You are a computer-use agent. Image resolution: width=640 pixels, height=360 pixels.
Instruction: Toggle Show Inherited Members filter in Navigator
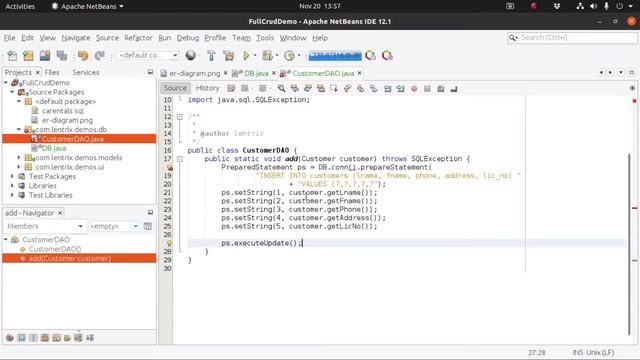tap(10, 338)
